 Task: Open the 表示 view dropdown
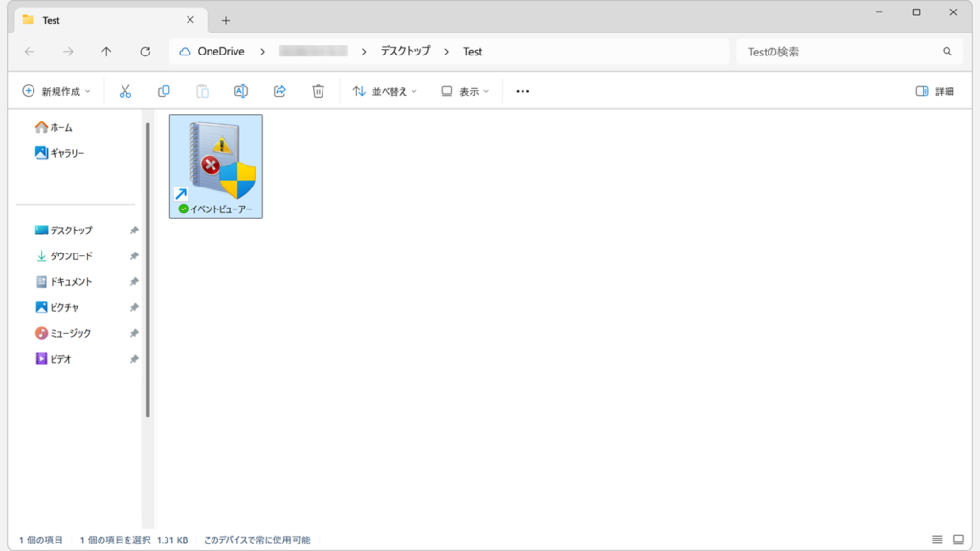pos(465,91)
